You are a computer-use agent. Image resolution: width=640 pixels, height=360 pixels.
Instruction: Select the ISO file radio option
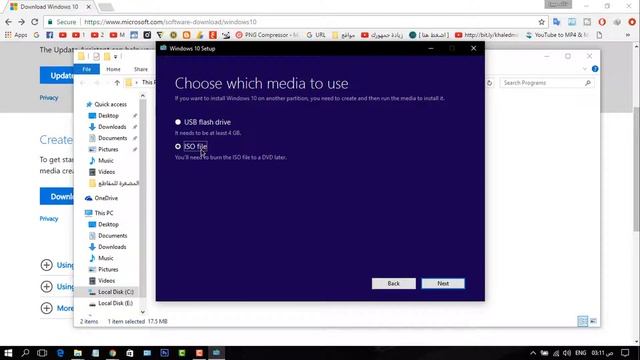pyautogui.click(x=178, y=146)
